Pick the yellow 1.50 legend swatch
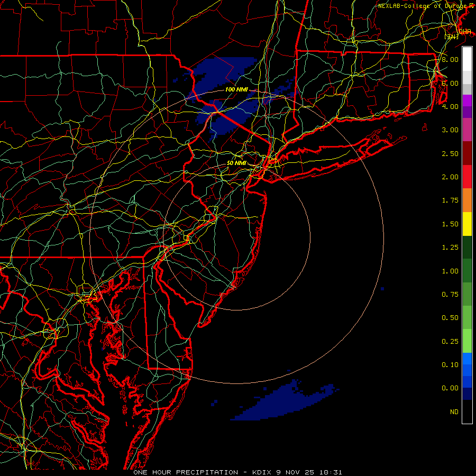 [x=467, y=224]
